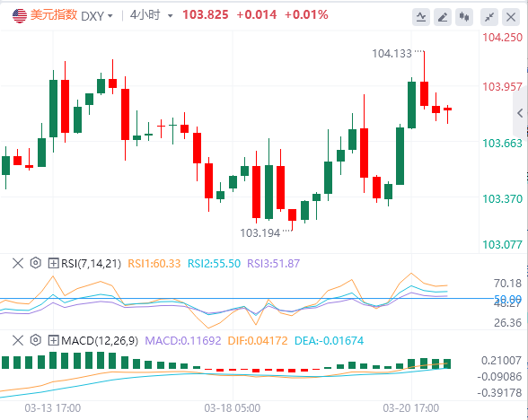Image resolution: width=528 pixels, height=420 pixels.
Task: Expand the RSI panel via plus box
Action: click(x=53, y=263)
